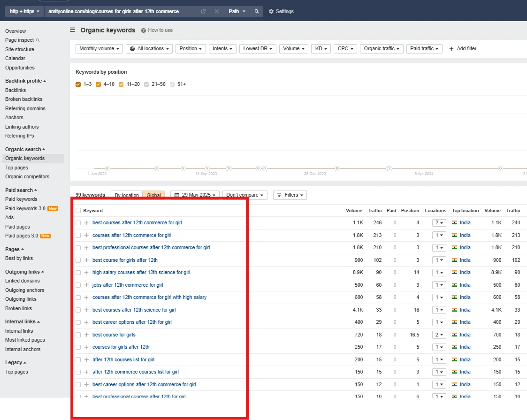Toggle the hamburger sidebar menu icon
Screen dimensions: 527x420
click(x=72, y=30)
